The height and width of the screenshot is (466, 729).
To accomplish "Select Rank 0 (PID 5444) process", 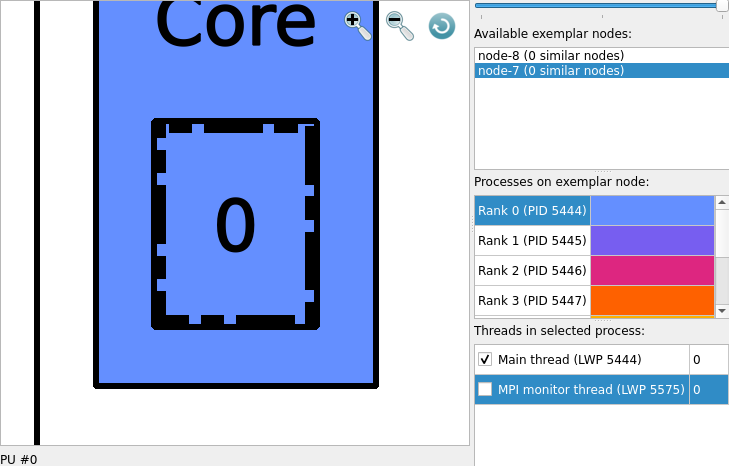I will coord(532,211).
